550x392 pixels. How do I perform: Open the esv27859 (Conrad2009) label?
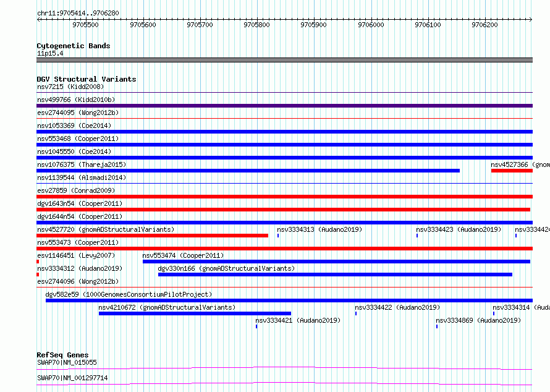point(76,190)
